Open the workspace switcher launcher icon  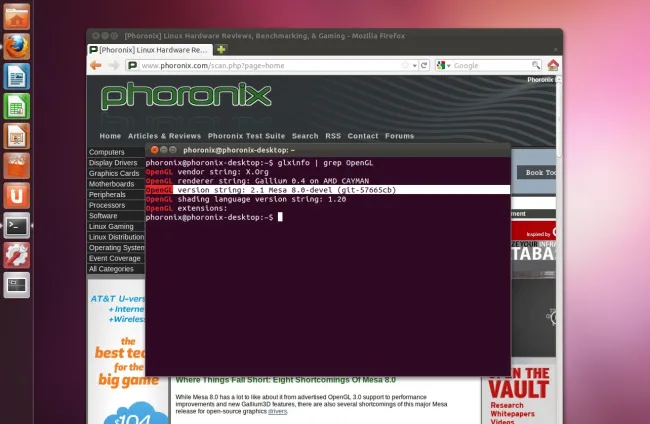click(x=17, y=285)
